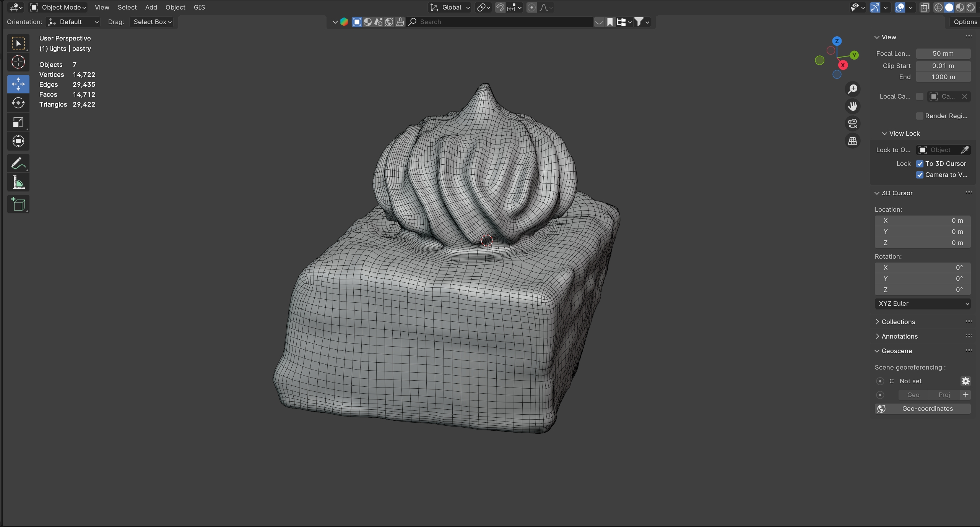Select the Measure tool

point(18,183)
